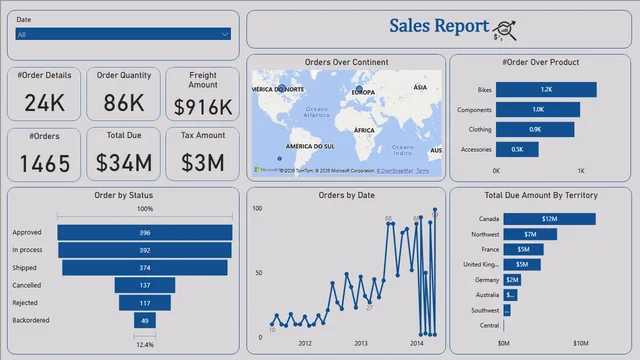The width and height of the screenshot is (640, 360).
Task: Select the Clothing bar showing 0.9K
Action: (x=535, y=129)
